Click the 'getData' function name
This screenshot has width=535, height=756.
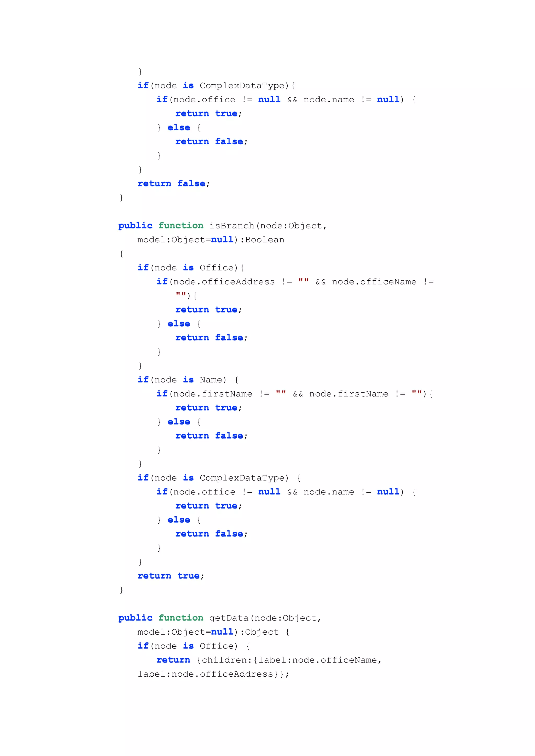point(229,618)
